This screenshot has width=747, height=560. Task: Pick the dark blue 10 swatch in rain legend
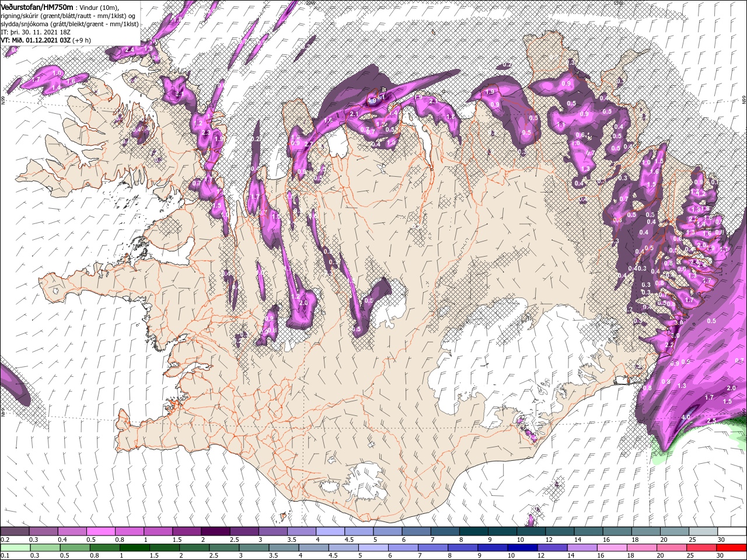click(522, 547)
